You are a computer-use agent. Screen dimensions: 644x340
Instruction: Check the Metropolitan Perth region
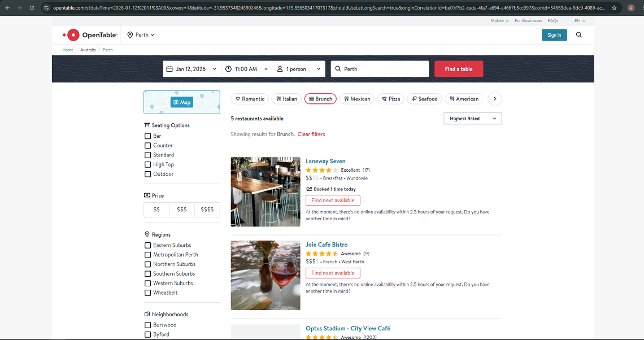pyautogui.click(x=148, y=255)
